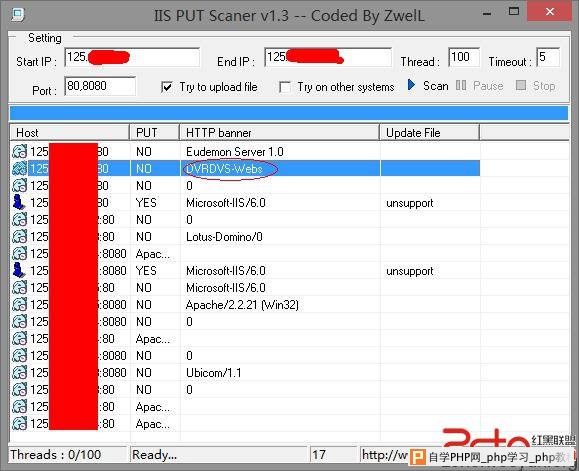Screen dimensions: 579x471
Task: Click the globe icon of the Lotus-Domino row
Action: 19,236
